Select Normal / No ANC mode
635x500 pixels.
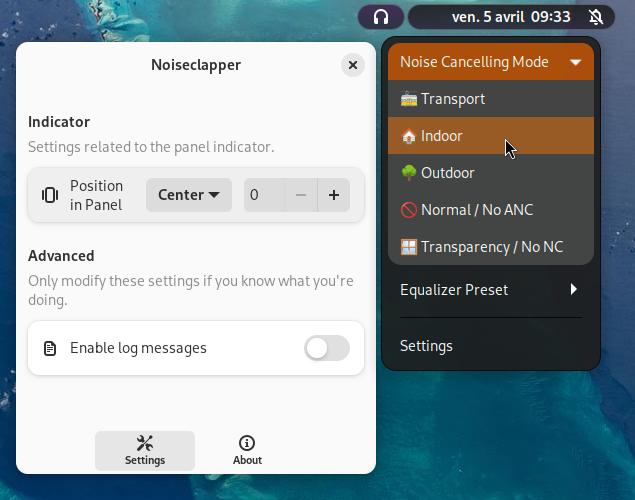pos(491,210)
